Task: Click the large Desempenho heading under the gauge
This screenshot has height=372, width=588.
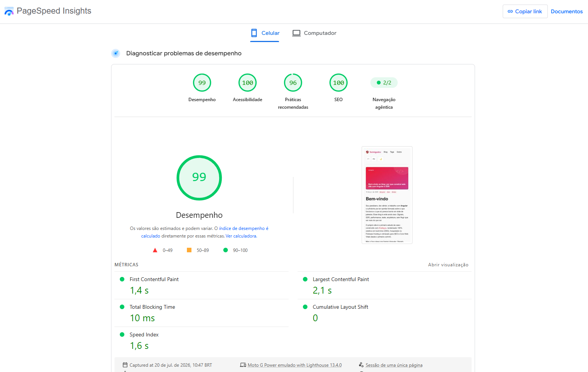Action: pyautogui.click(x=199, y=215)
